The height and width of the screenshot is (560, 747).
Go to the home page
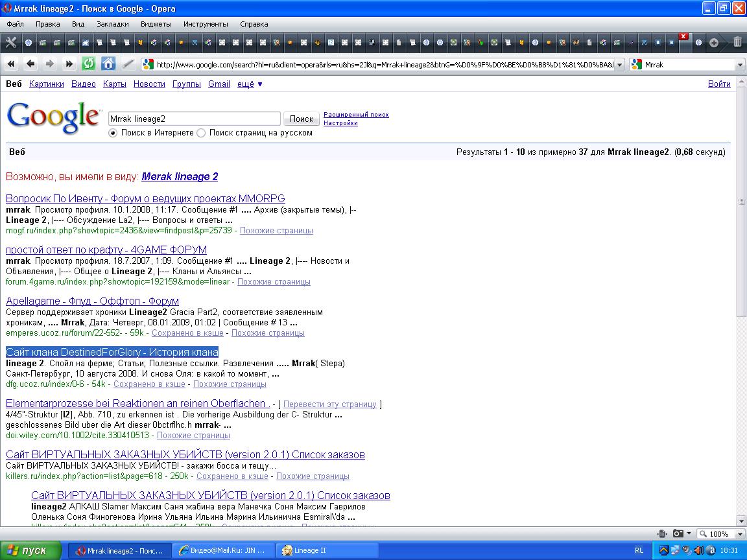click(108, 64)
